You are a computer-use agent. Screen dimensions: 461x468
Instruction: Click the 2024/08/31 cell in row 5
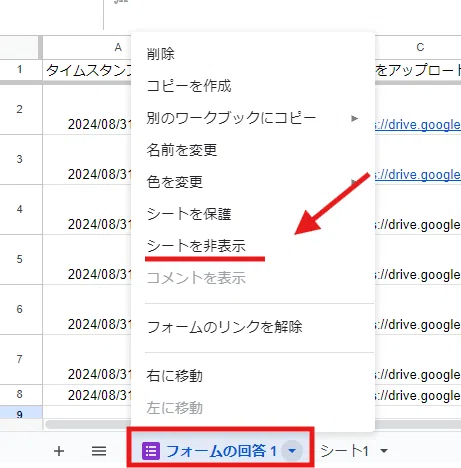(x=87, y=260)
